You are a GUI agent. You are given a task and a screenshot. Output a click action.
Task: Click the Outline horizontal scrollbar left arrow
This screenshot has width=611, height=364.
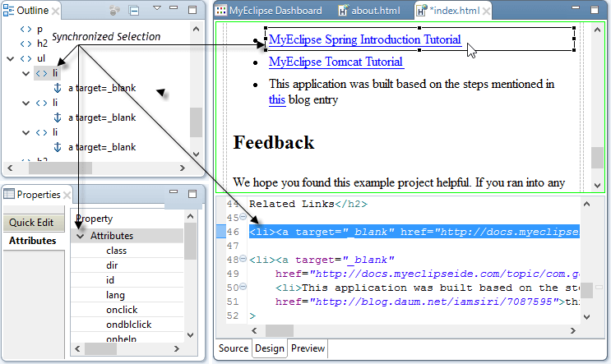[10, 168]
